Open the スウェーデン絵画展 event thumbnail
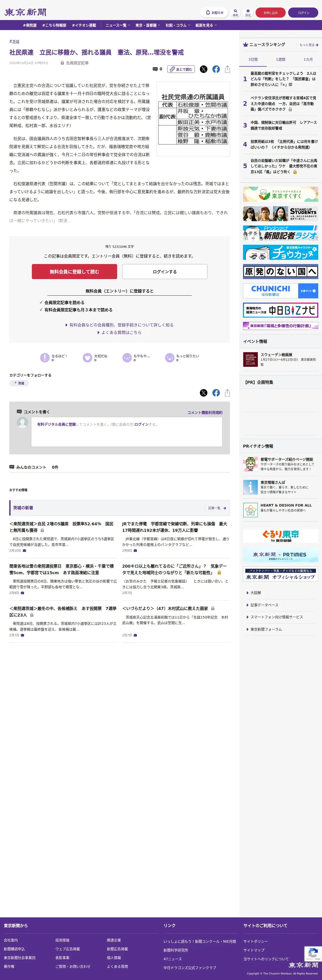322x980 pixels. coord(250,359)
